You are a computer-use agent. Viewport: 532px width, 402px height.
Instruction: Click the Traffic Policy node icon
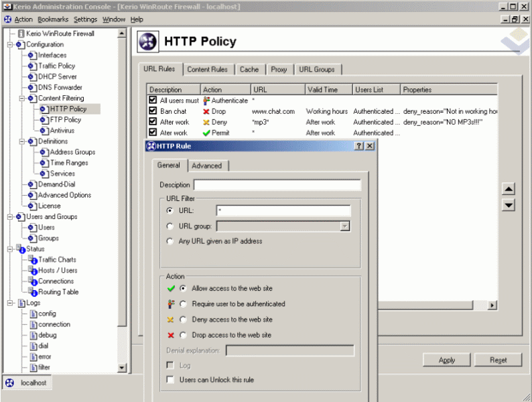32,66
